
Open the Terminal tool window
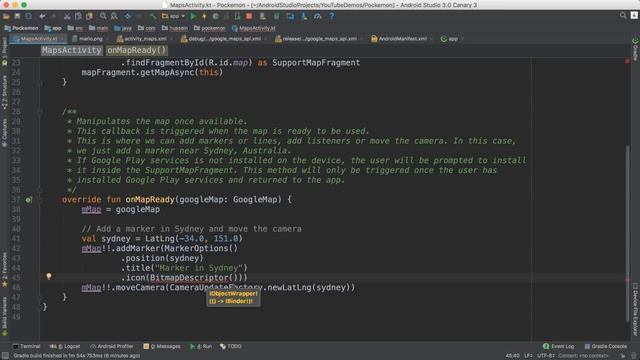[x=27, y=346]
